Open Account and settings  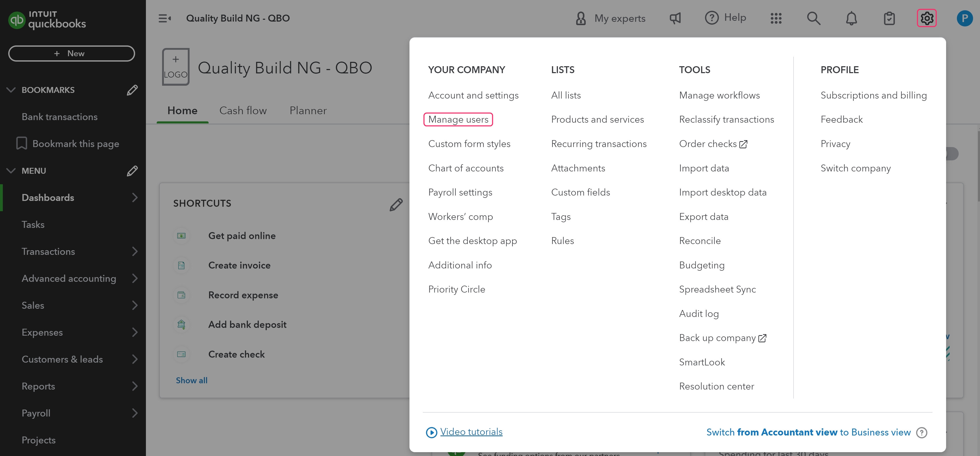click(473, 95)
